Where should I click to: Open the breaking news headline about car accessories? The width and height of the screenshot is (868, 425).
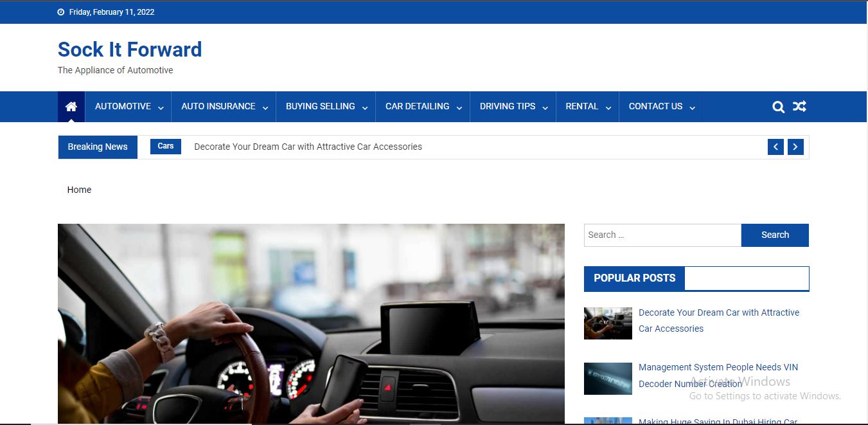pyautogui.click(x=308, y=147)
